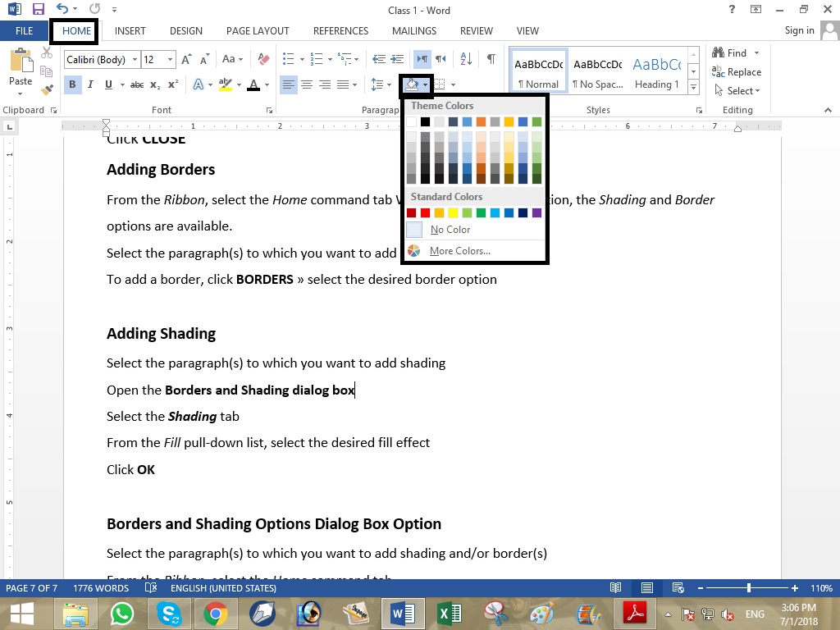This screenshot has height=630, width=840.
Task: Open the Line Spacing dropdown
Action: pyautogui.click(x=388, y=84)
